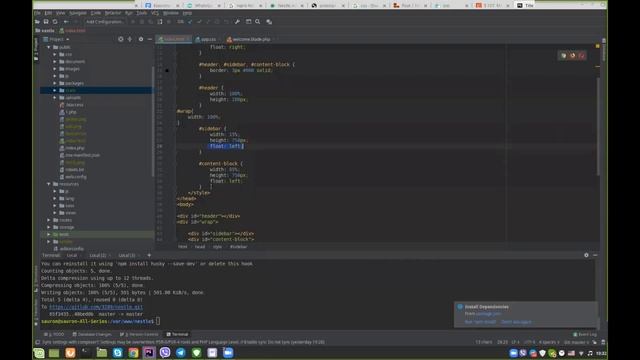Open the Database Changes tool tab
The height and width of the screenshot is (360, 640).
(91, 334)
